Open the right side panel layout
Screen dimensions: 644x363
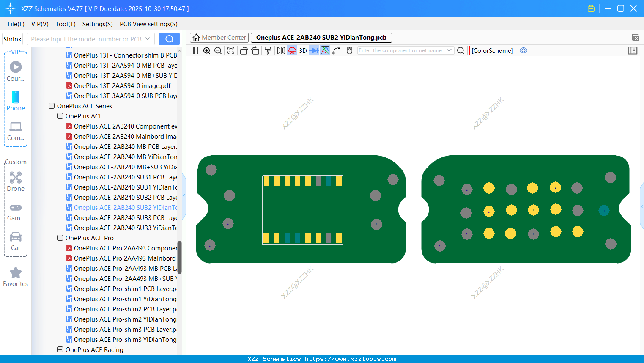tap(633, 50)
